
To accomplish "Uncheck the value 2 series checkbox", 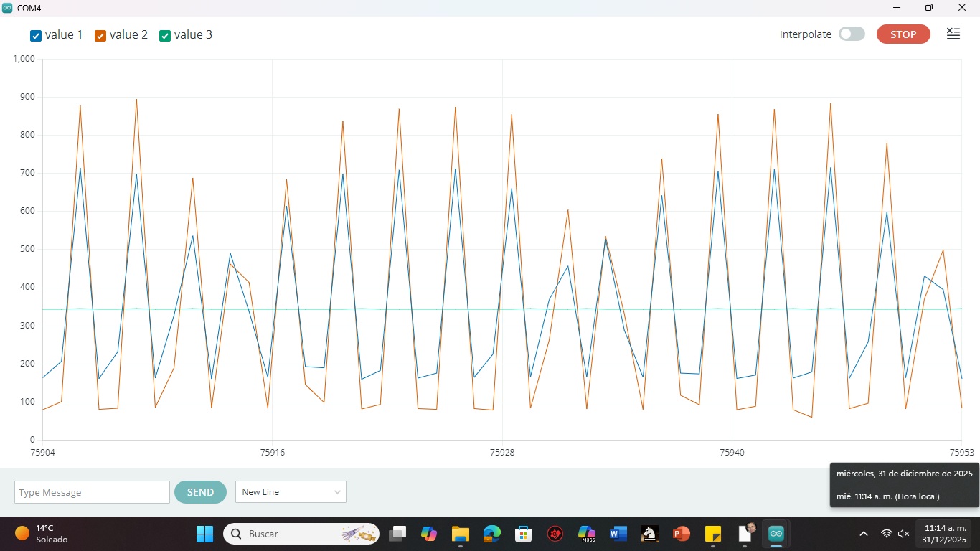I will 100,35.
